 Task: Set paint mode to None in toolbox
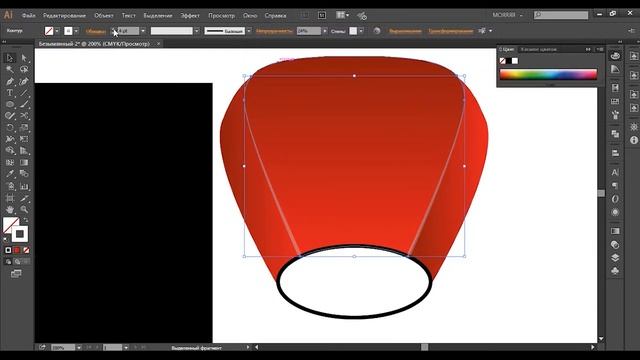click(26, 250)
